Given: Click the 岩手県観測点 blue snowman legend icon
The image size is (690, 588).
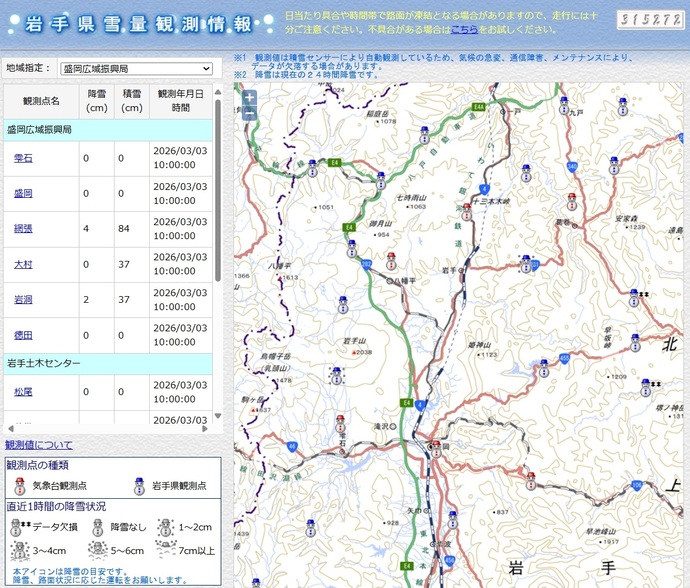Looking at the screenshot, I should [139, 486].
